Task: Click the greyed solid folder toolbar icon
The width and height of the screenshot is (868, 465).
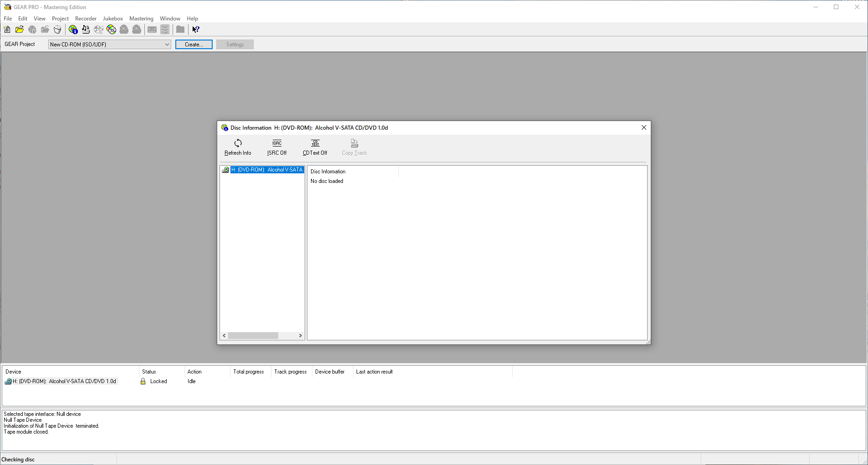Action: point(180,30)
